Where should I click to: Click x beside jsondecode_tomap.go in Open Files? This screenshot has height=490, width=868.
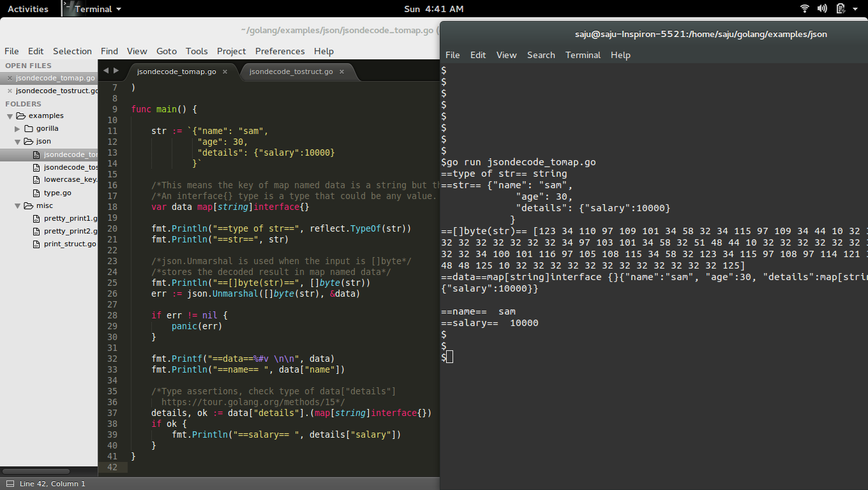tap(10, 78)
